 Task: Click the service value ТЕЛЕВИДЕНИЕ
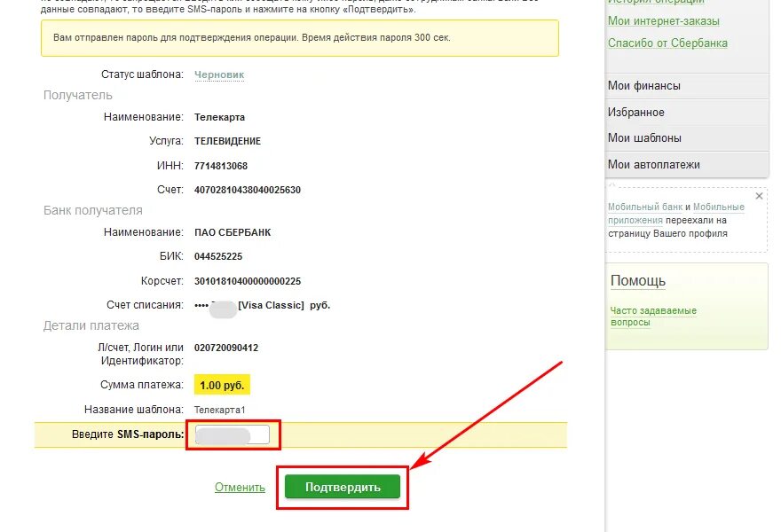[x=227, y=141]
